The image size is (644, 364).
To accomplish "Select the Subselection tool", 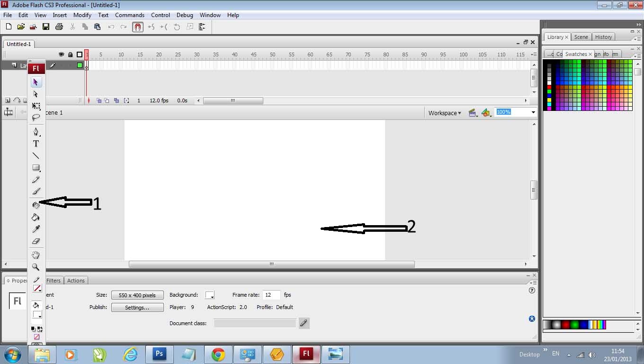I will point(36,94).
